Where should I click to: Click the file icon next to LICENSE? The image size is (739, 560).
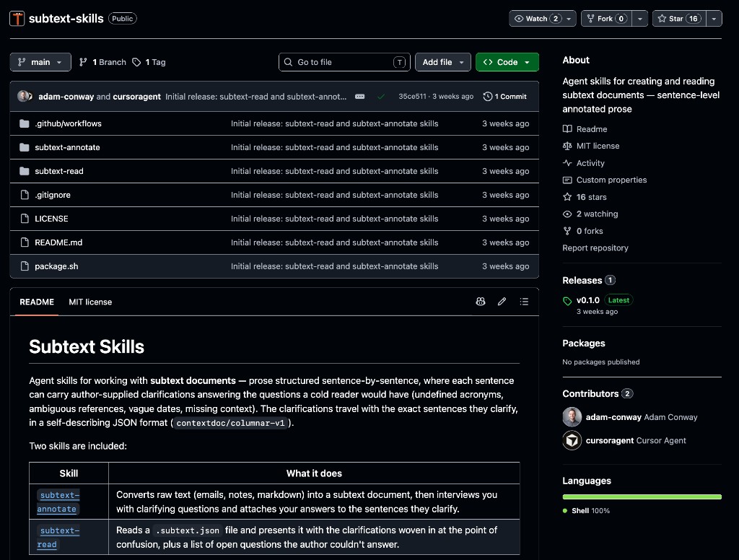pos(25,219)
